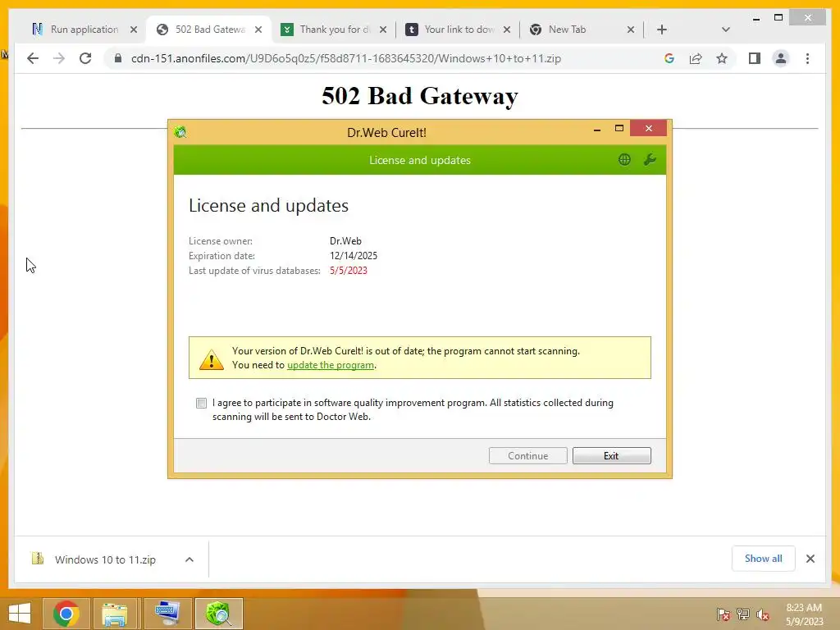Maximize the Dr.Web CureIt! window
This screenshot has height=630, width=840.
pyautogui.click(x=619, y=129)
